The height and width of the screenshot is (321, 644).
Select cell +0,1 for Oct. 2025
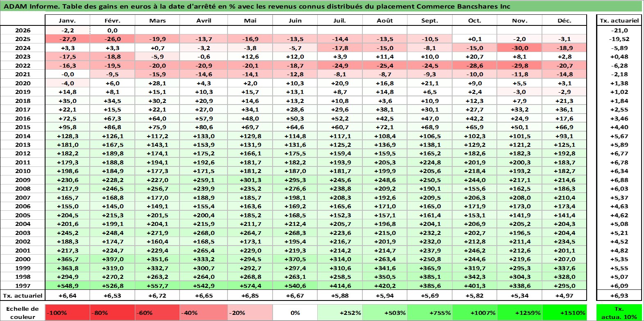[475, 39]
